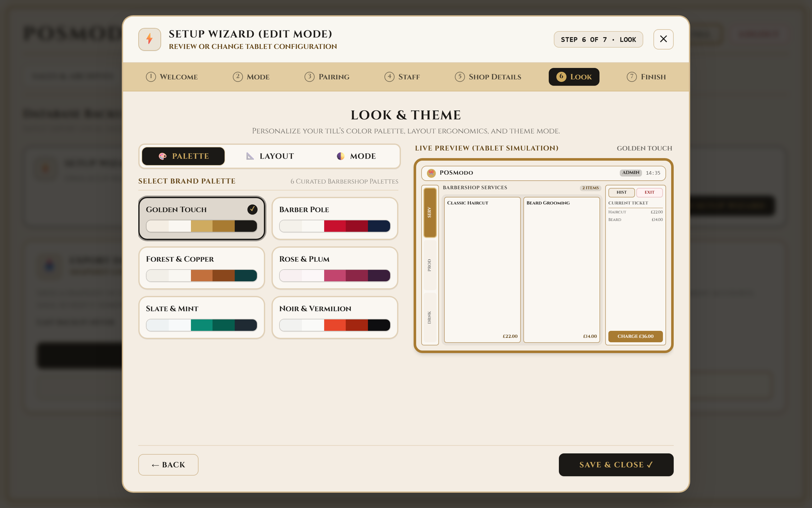Jump to Shop Details step
Screen dimensions: 812x508
(488, 77)
